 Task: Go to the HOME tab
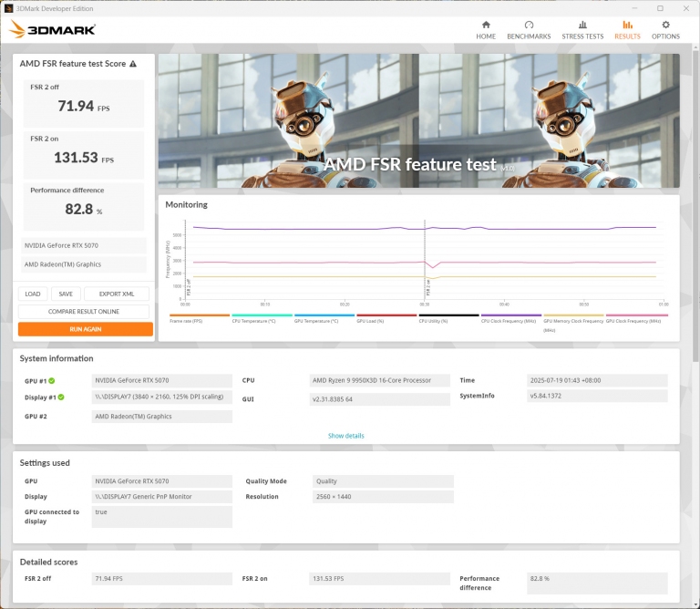486,30
